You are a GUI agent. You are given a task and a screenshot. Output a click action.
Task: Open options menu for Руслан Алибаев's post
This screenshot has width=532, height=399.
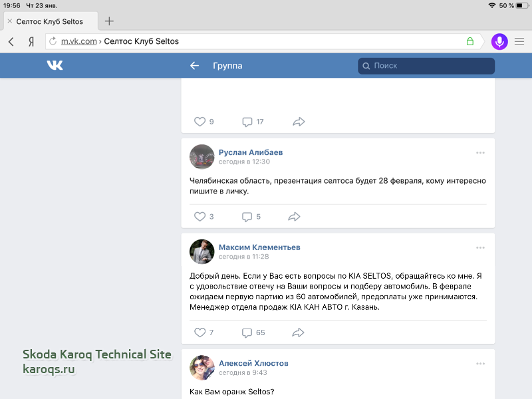pos(480,153)
